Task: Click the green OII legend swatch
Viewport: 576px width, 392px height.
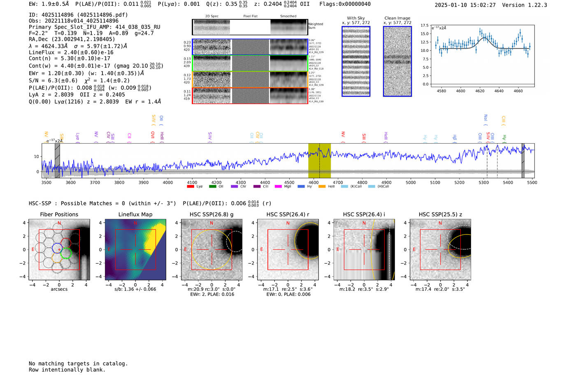Action: (212, 186)
